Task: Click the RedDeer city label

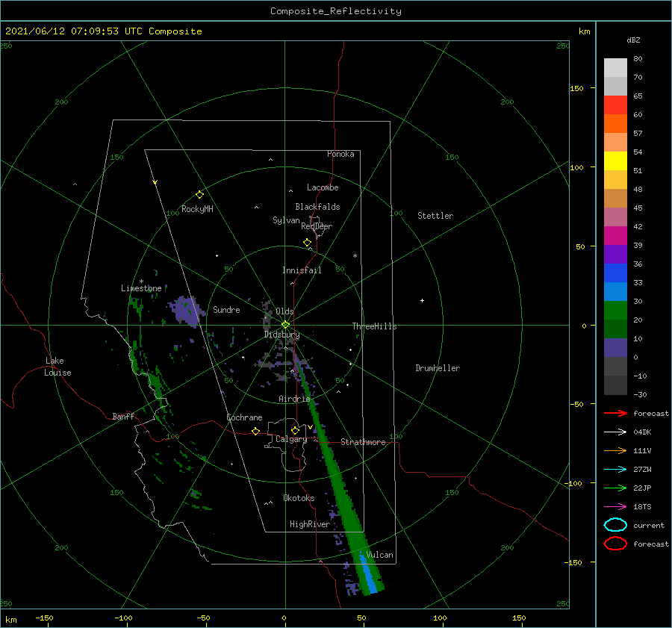Action: pos(317,226)
